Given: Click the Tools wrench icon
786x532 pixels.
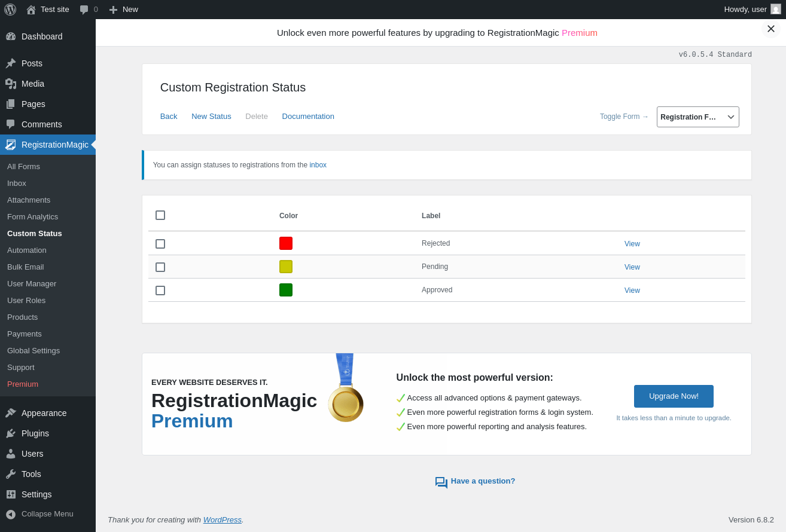Looking at the screenshot, I should click(11, 474).
